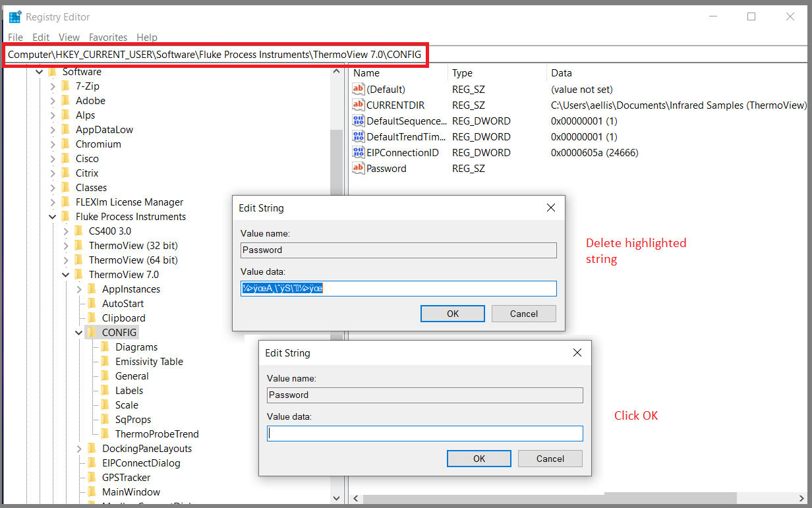Select the Adobe folder icon
812x508 pixels.
click(65, 100)
